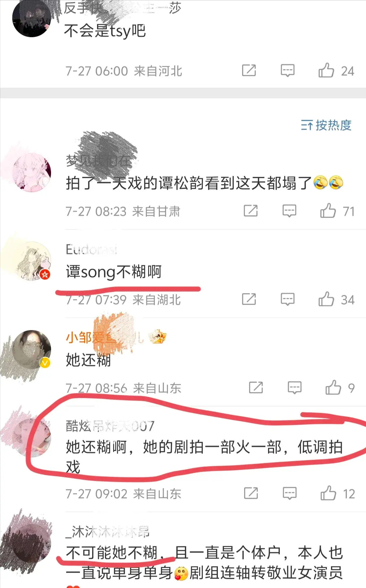Viewport: 366px width, 588px height.
Task: Share the 07:39 comment from 湖北
Action: [x=249, y=299]
